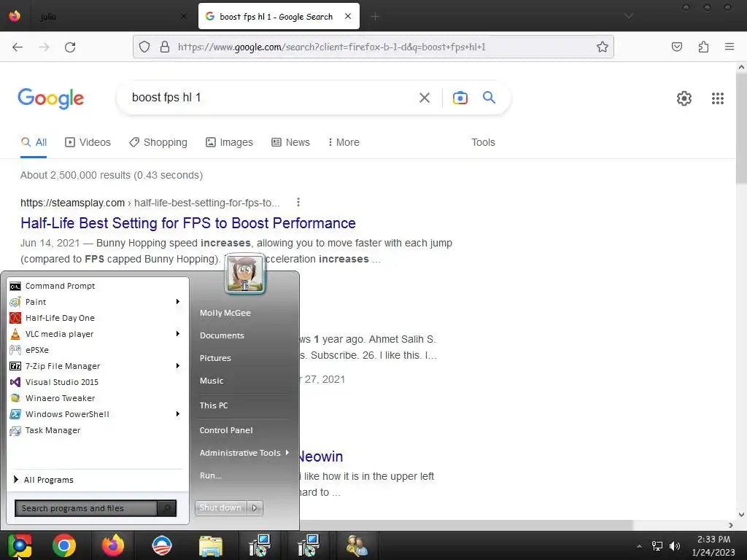Open Molly McGee user folder
Viewport: 747px width, 560px height.
click(x=225, y=313)
